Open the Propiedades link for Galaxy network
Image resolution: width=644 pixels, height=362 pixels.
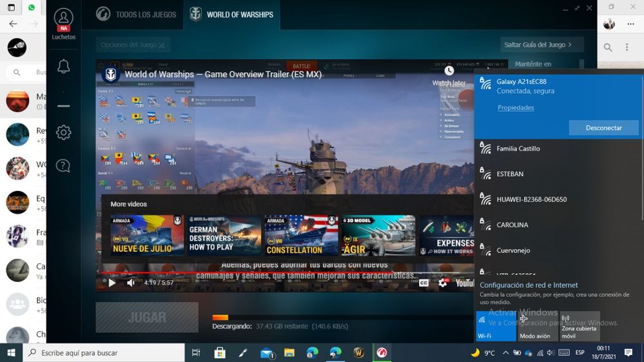[515, 108]
